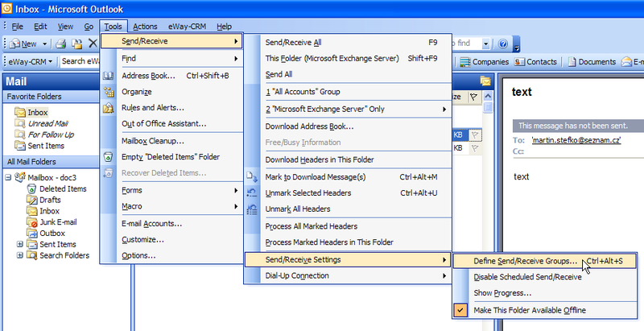Select Mailbox Cleanup

(171, 141)
